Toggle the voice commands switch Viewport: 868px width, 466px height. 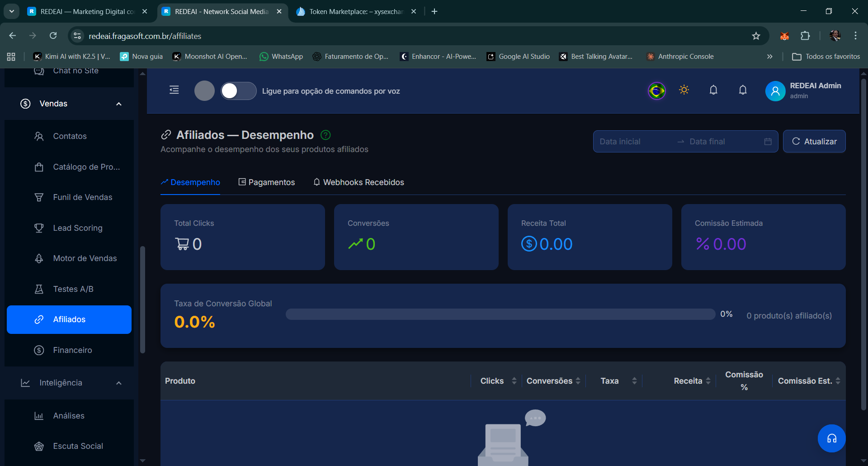click(x=238, y=91)
